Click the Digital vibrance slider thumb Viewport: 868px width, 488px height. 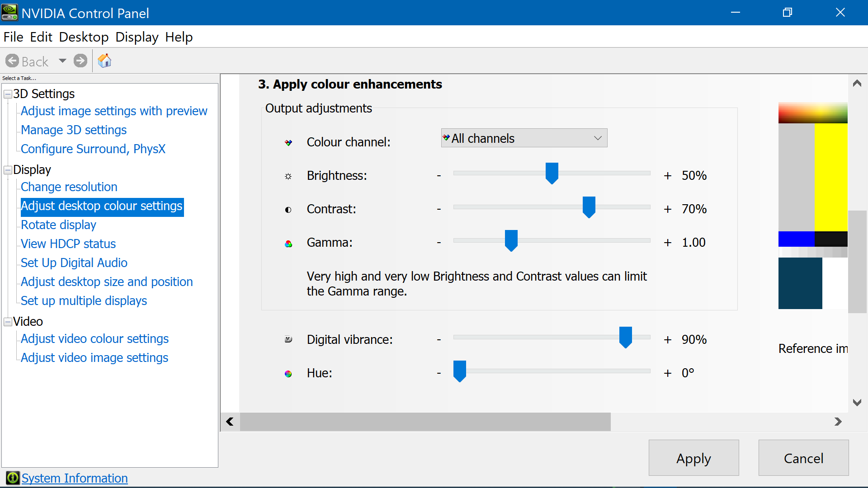(x=625, y=337)
